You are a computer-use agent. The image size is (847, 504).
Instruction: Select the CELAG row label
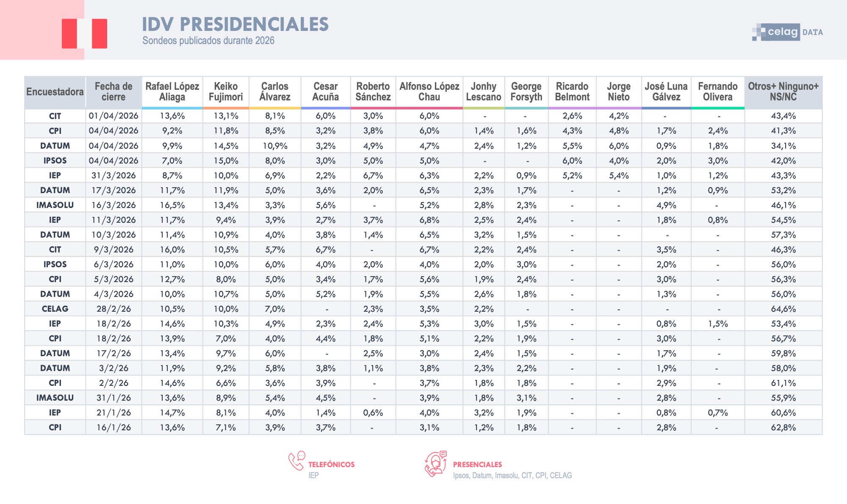pyautogui.click(x=55, y=309)
